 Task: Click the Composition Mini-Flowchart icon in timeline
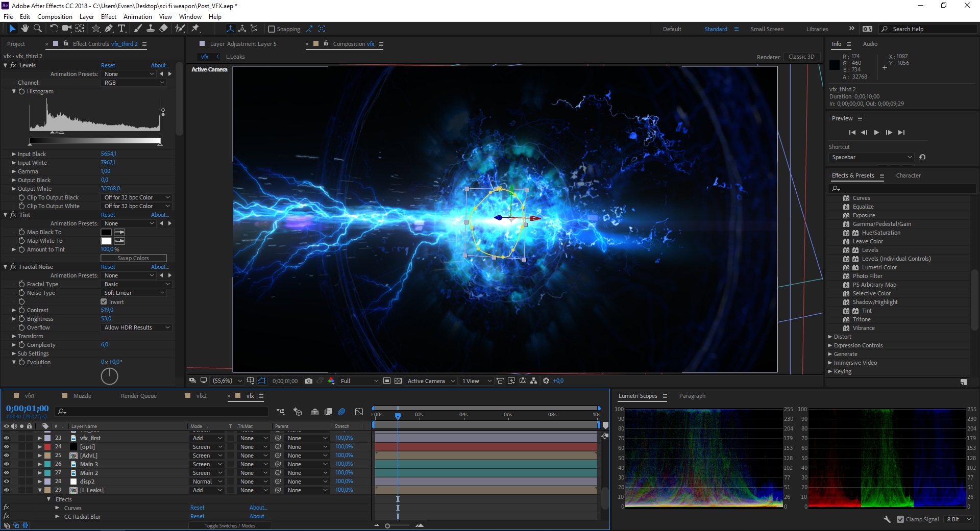[281, 412]
